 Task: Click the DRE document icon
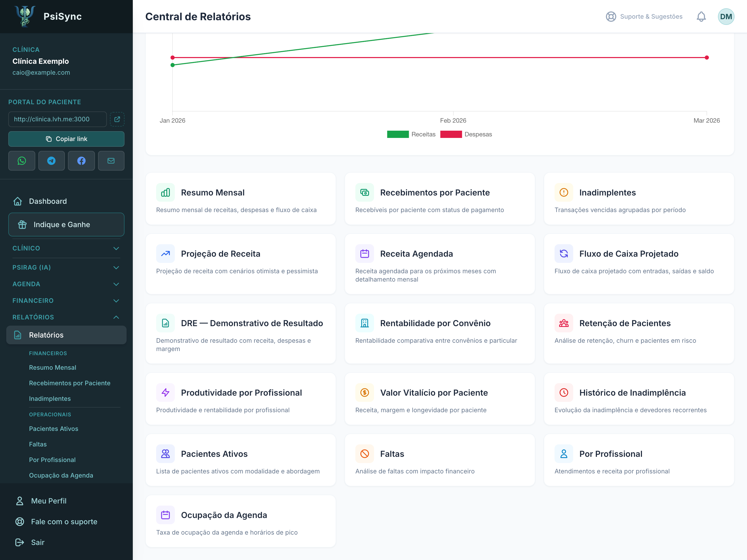[165, 323]
